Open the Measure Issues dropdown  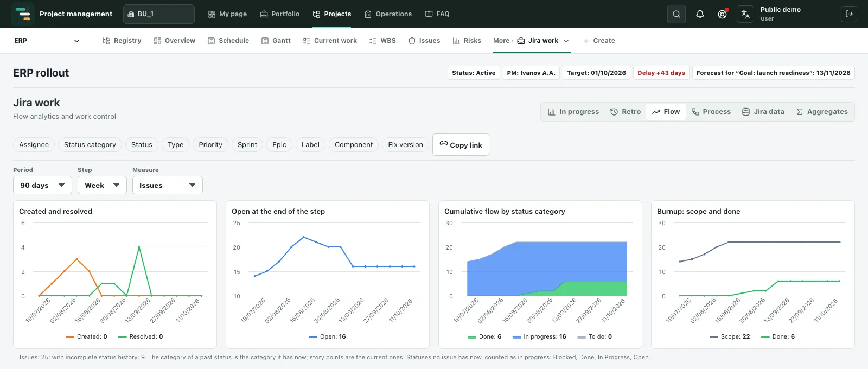pos(168,185)
